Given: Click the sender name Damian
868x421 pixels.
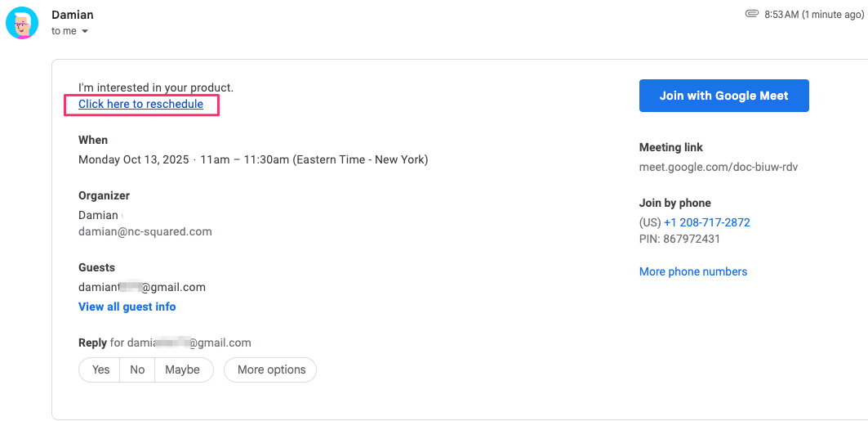Looking at the screenshot, I should pos(71,15).
